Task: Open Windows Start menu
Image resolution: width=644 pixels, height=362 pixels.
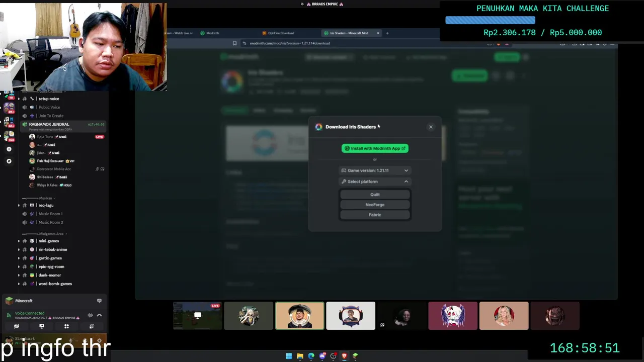Action: [289, 356]
